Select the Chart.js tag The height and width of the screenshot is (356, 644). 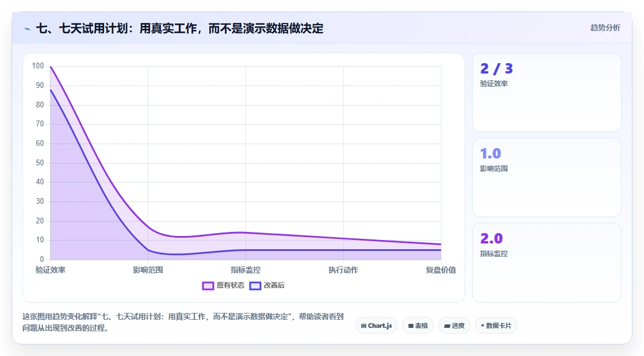pyautogui.click(x=376, y=326)
